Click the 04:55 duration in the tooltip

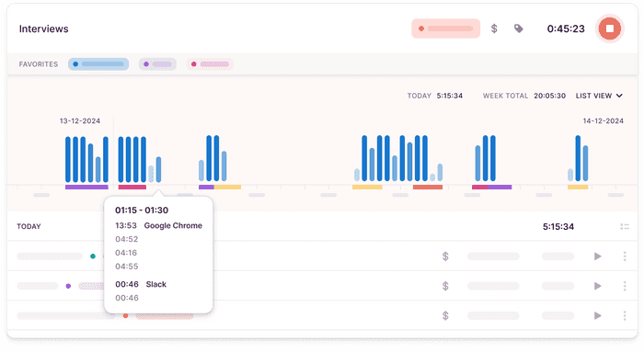[x=127, y=267]
